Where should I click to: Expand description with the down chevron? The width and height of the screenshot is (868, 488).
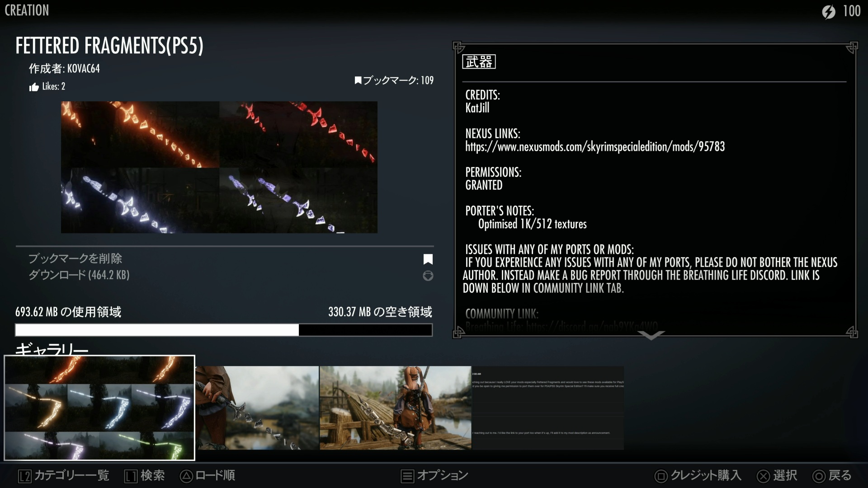[651, 335]
